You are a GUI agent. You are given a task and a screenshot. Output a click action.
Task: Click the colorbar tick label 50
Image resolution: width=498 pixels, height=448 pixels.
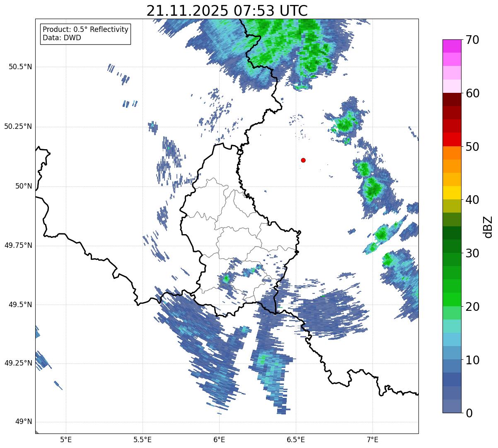(x=472, y=147)
